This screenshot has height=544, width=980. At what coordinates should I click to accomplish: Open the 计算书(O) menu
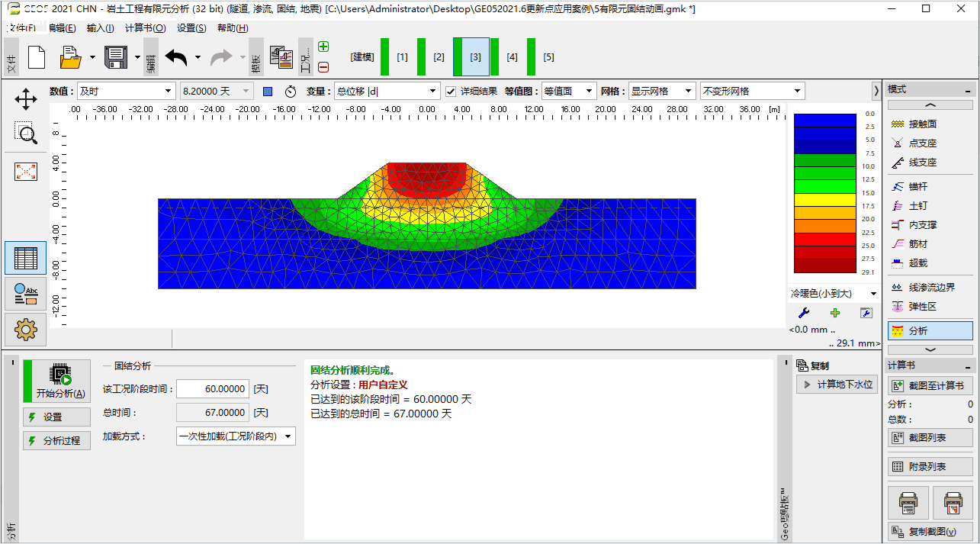(x=145, y=28)
